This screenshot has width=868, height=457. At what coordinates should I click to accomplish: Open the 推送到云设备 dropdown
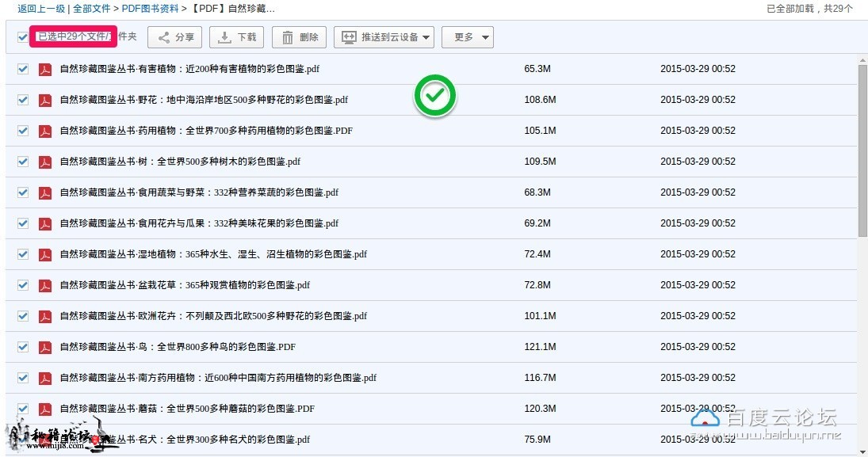coord(384,37)
